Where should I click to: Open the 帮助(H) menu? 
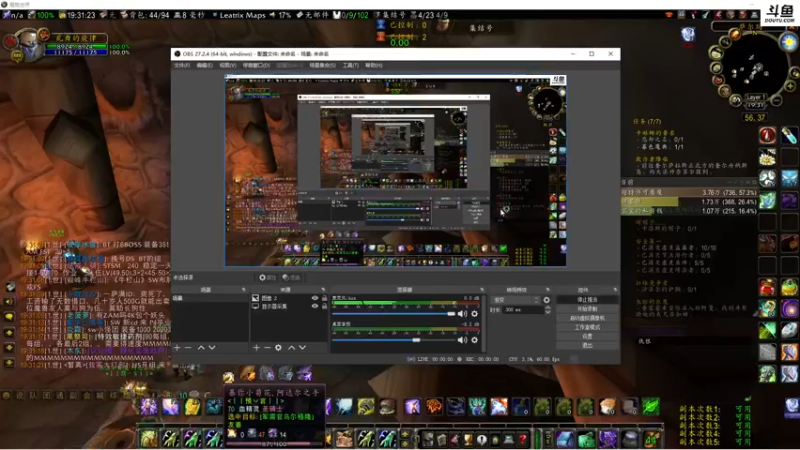373,65
